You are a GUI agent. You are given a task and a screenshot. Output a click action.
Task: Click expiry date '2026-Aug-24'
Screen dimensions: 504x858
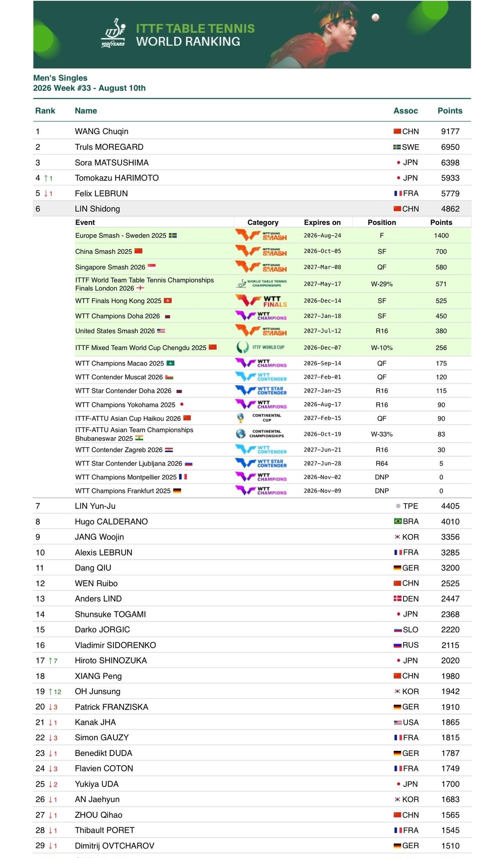322,236
